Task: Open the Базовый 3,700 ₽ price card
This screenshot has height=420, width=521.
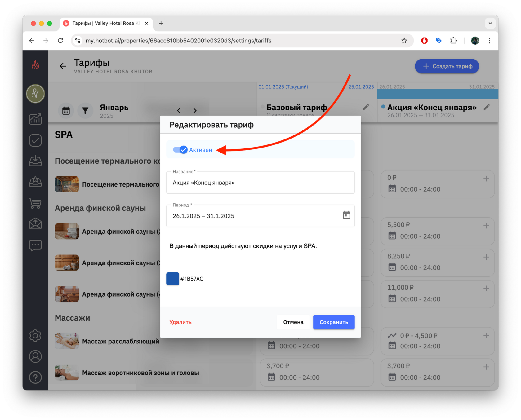Action: click(x=317, y=373)
